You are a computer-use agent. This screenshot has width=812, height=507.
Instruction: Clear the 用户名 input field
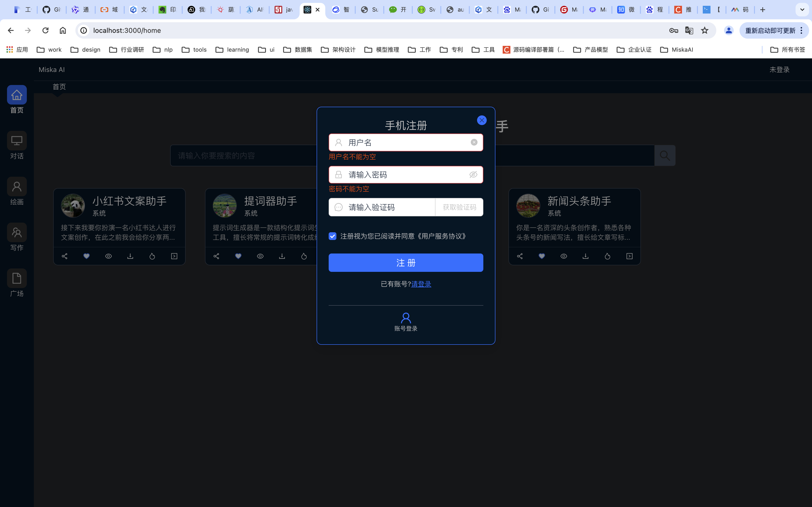click(x=474, y=142)
